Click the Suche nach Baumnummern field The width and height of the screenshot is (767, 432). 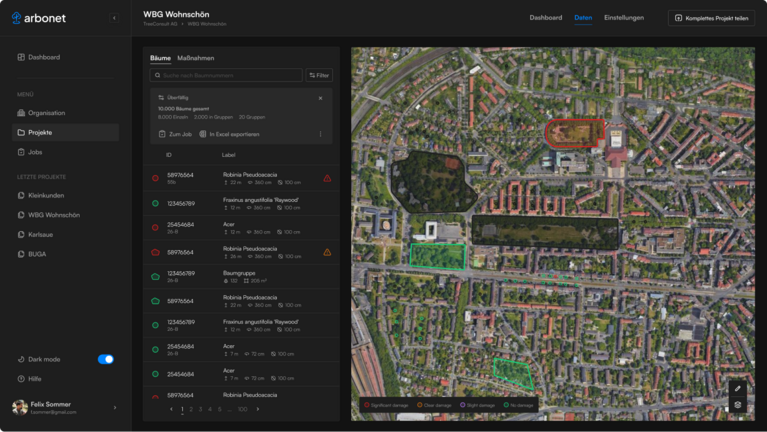pos(226,75)
